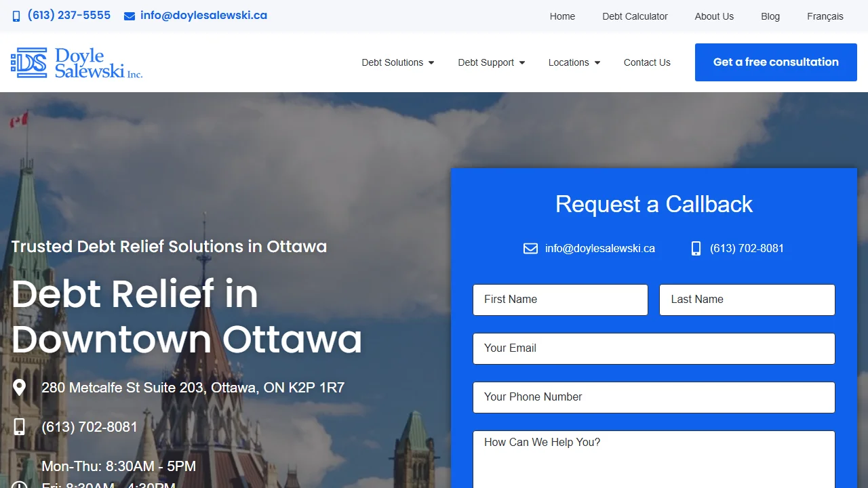
Task: Open the Debt Solutions menu
Action: 393,62
